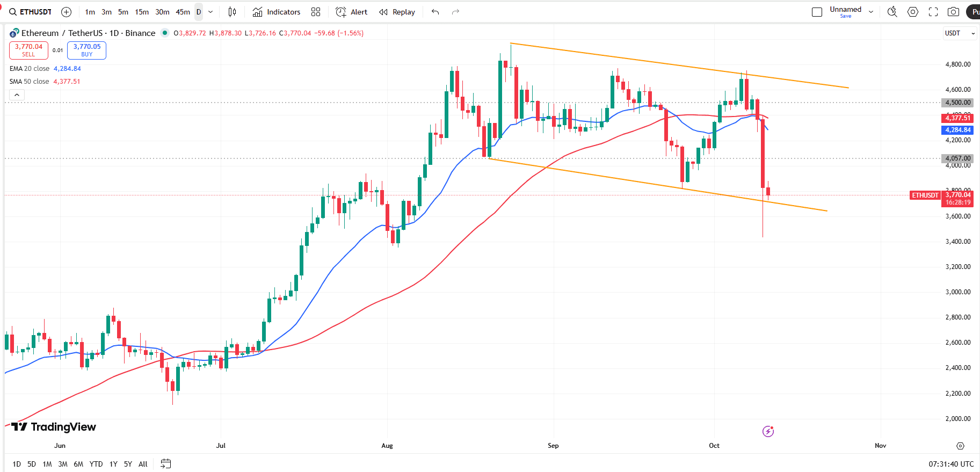Select the 15m timeframe

tap(142, 12)
